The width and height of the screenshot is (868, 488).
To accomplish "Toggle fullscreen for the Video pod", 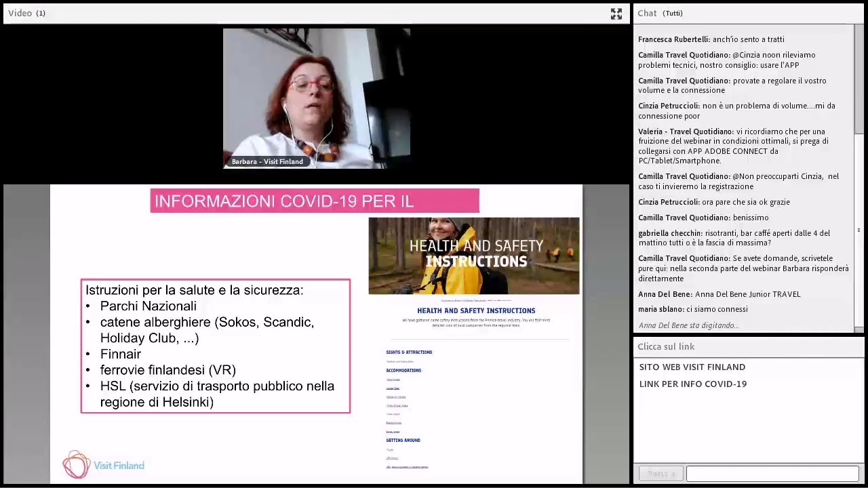I will (x=616, y=14).
